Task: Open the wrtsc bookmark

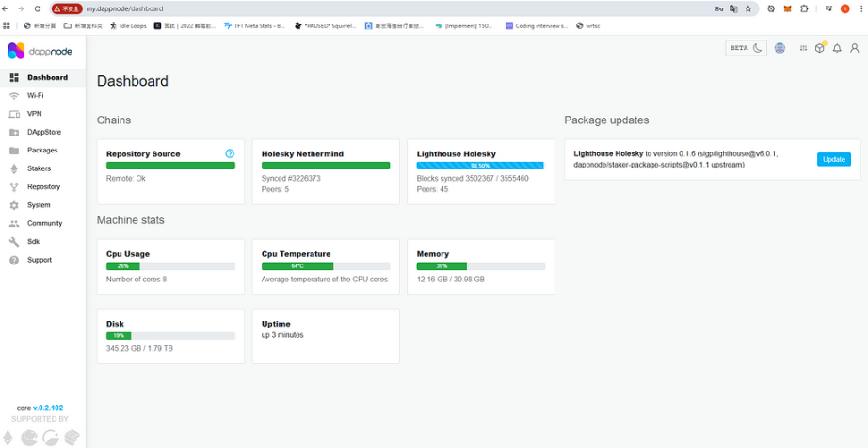Action: pos(587,25)
